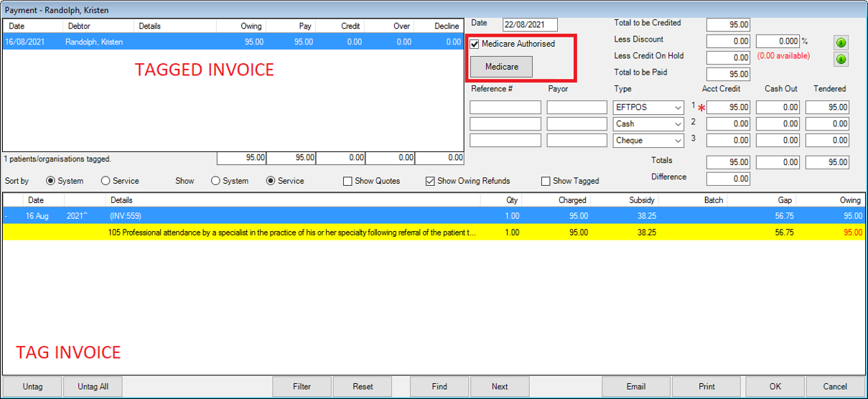Image resolution: width=868 pixels, height=399 pixels.
Task: Click EFTPOS row Acct Credit field
Action: (x=728, y=107)
